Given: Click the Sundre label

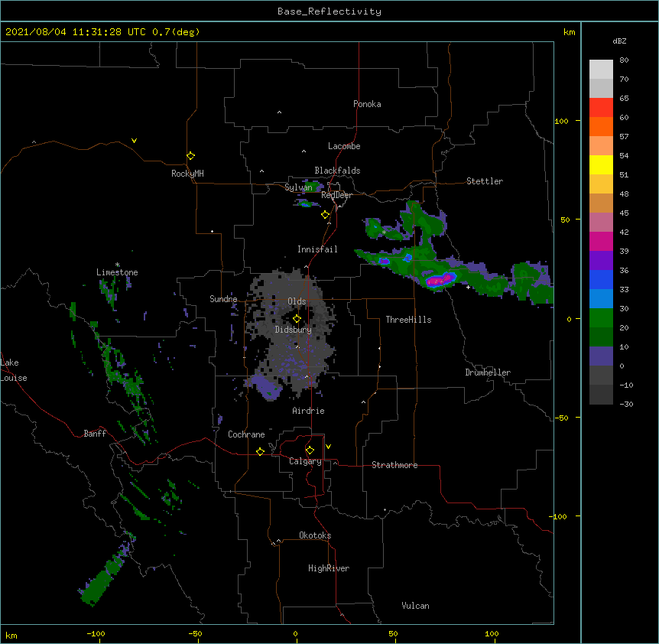Looking at the screenshot, I should coord(223,299).
